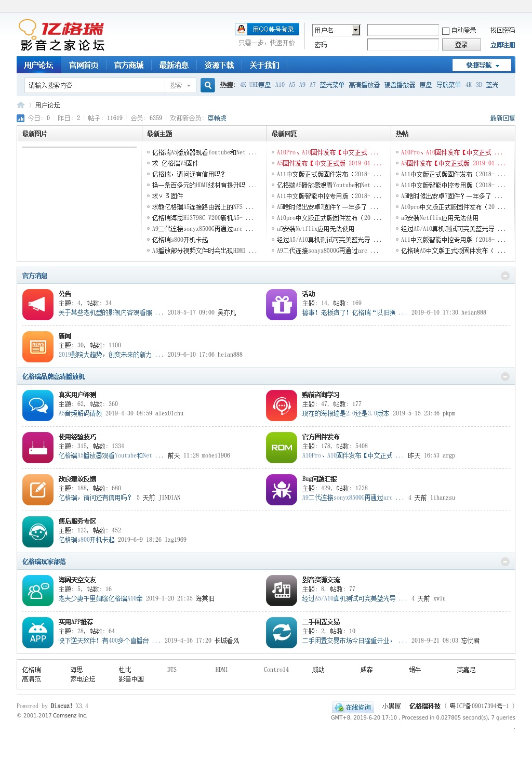The image size is (532, 758).
Task: Click the 亿格瑞 影音之家论坛 logo
Action: click(62, 36)
